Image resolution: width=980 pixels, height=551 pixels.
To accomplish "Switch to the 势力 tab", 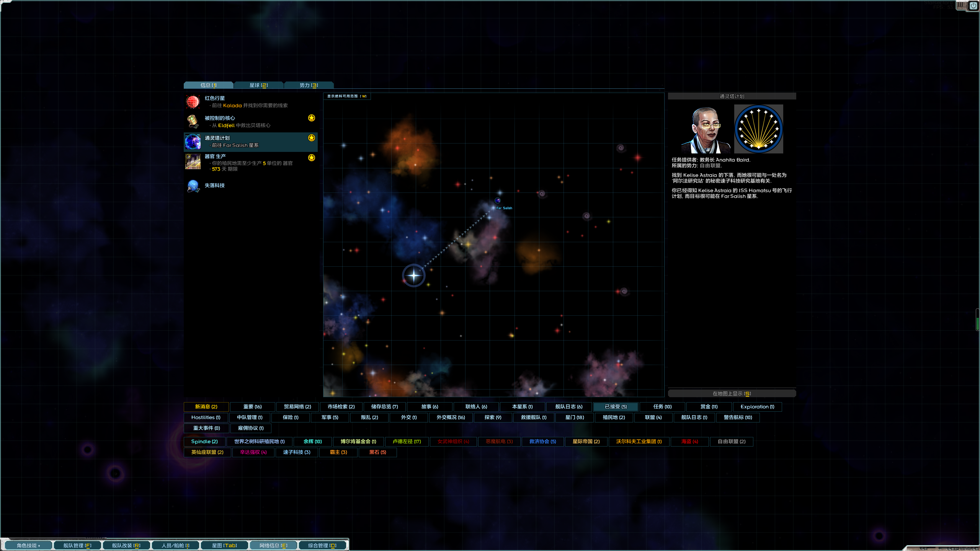I will 309,85.
